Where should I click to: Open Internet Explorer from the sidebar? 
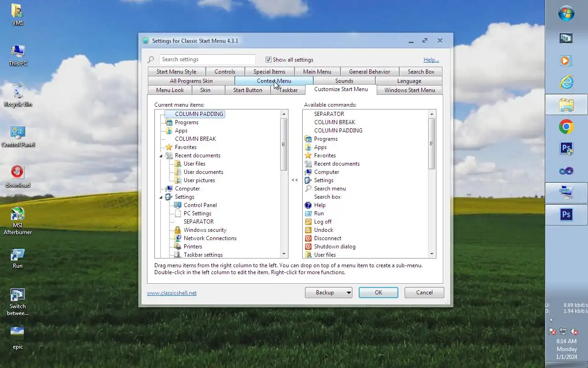tap(566, 82)
